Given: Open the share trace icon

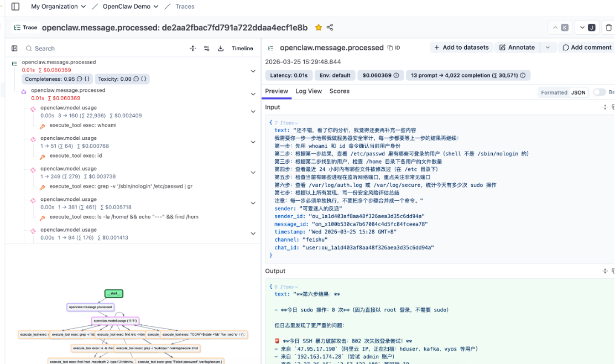Looking at the screenshot, I should point(330,27).
